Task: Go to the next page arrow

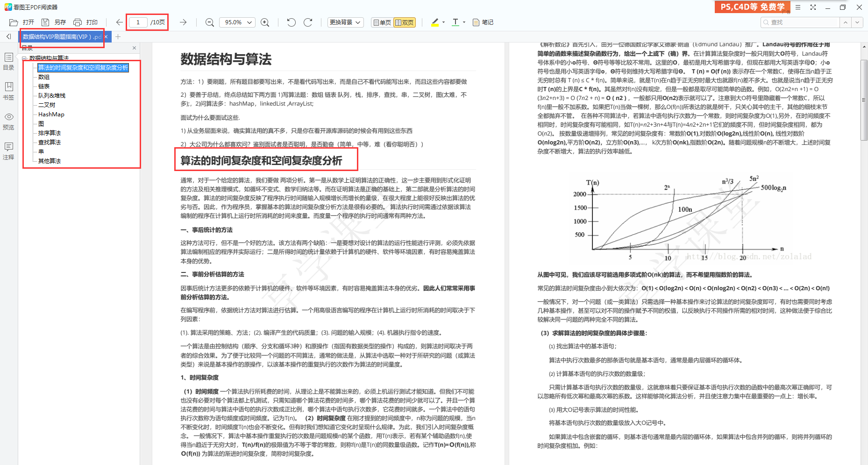Action: point(183,22)
